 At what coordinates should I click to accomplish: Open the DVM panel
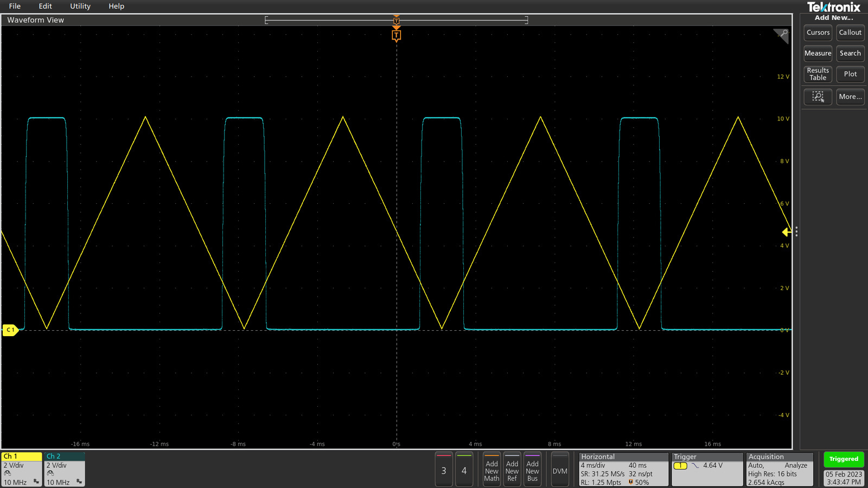pos(560,470)
